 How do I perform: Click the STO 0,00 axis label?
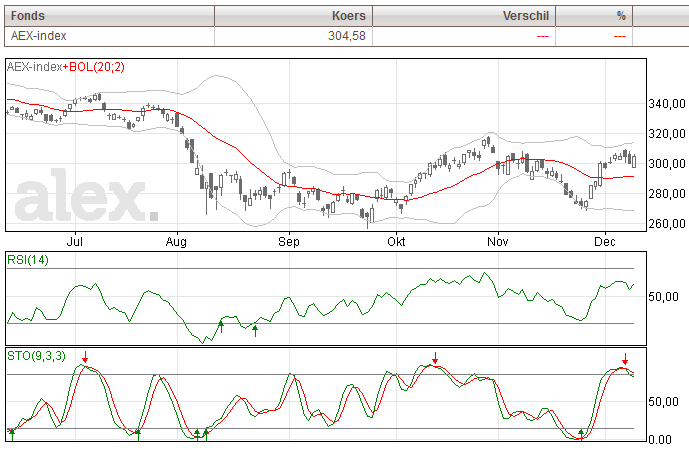click(660, 439)
